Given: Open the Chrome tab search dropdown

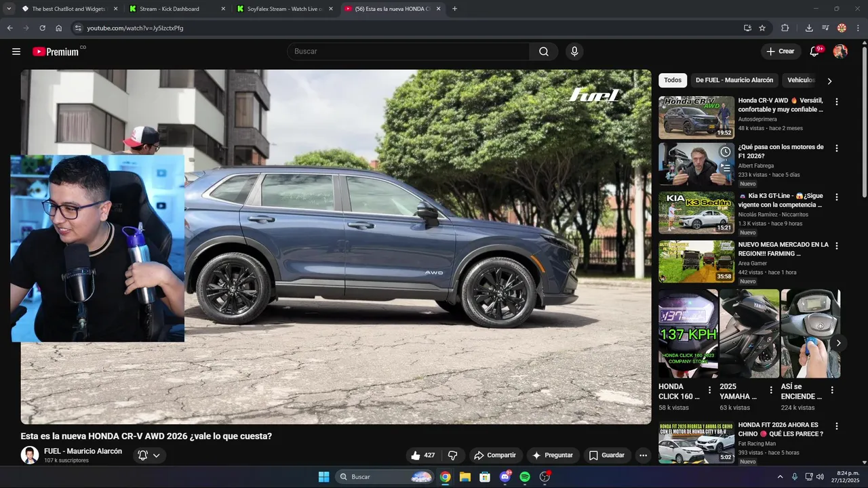Looking at the screenshot, I should pos(9,9).
